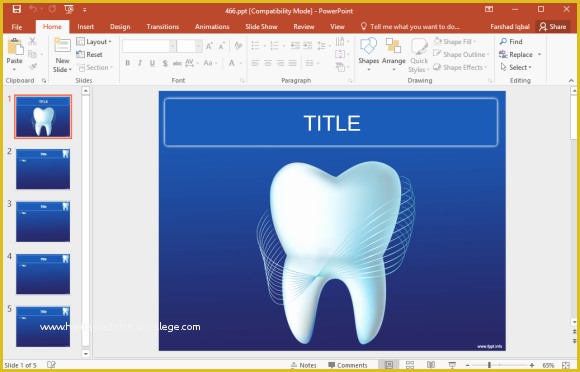
Task: Align text right in Paragraph group
Action: 280,63
